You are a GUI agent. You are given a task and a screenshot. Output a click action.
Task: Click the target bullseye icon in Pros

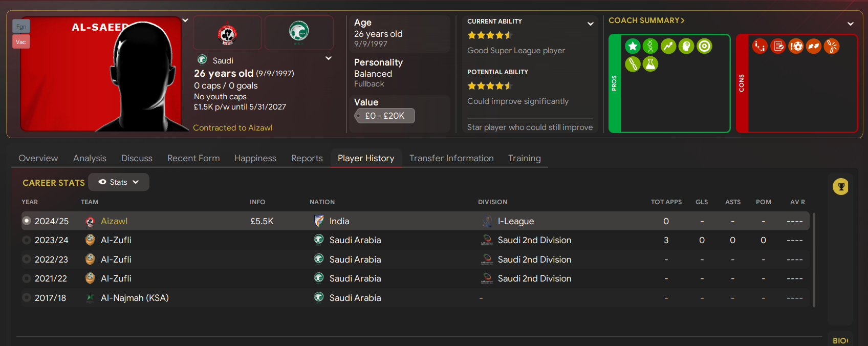[x=705, y=47]
